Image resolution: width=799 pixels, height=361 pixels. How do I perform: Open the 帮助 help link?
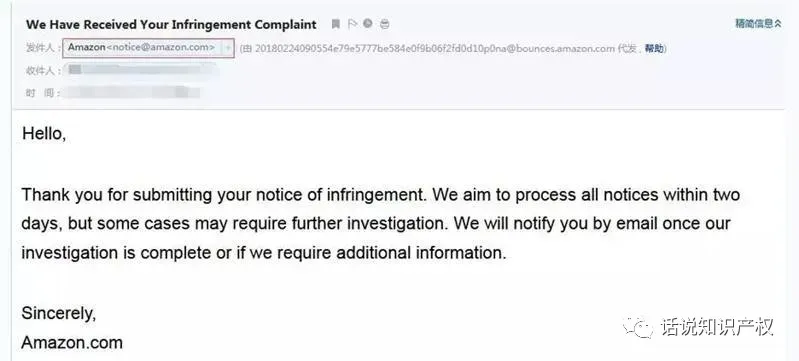(x=655, y=48)
